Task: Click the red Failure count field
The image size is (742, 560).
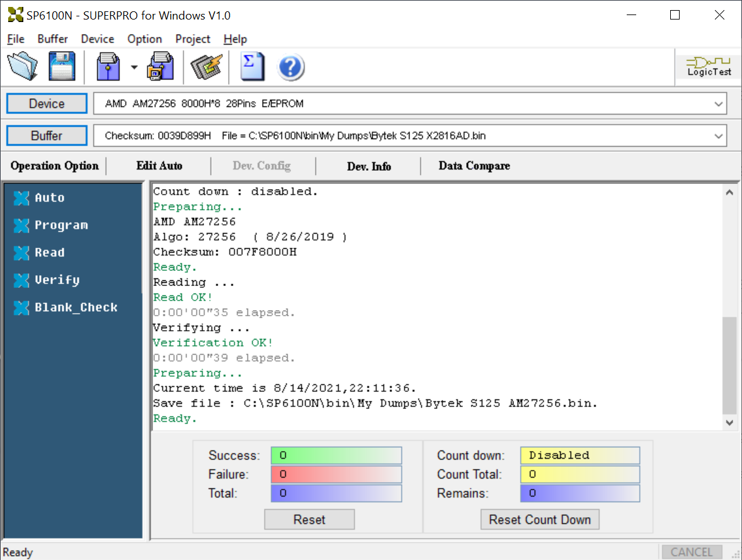Action: 336,474
